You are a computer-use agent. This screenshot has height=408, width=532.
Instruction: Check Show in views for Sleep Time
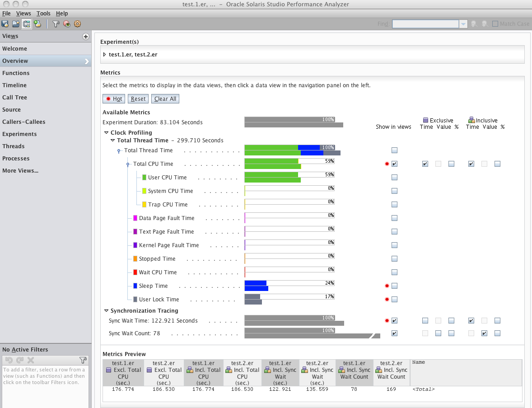(x=394, y=286)
